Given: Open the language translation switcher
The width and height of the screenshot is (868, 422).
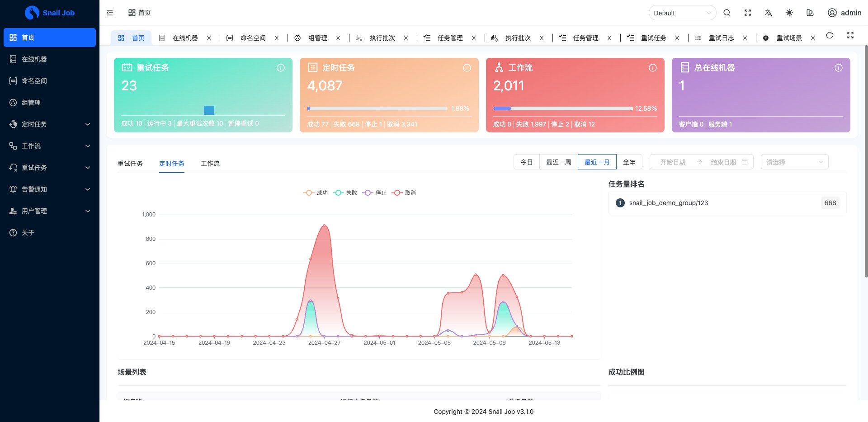Looking at the screenshot, I should tap(769, 13).
